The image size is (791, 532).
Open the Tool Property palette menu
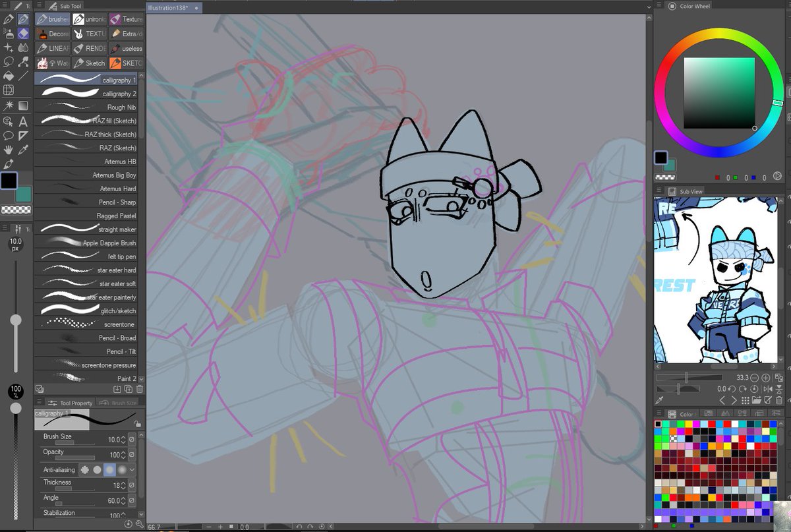point(38,403)
